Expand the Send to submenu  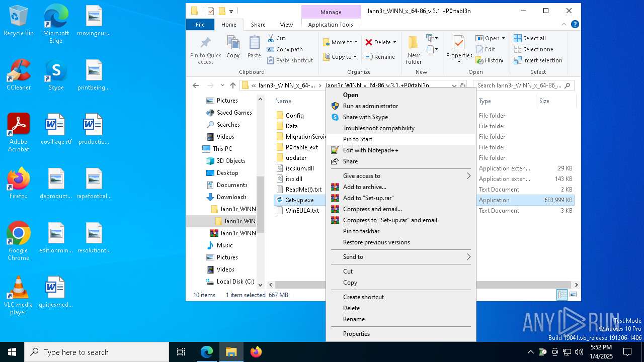point(401,257)
